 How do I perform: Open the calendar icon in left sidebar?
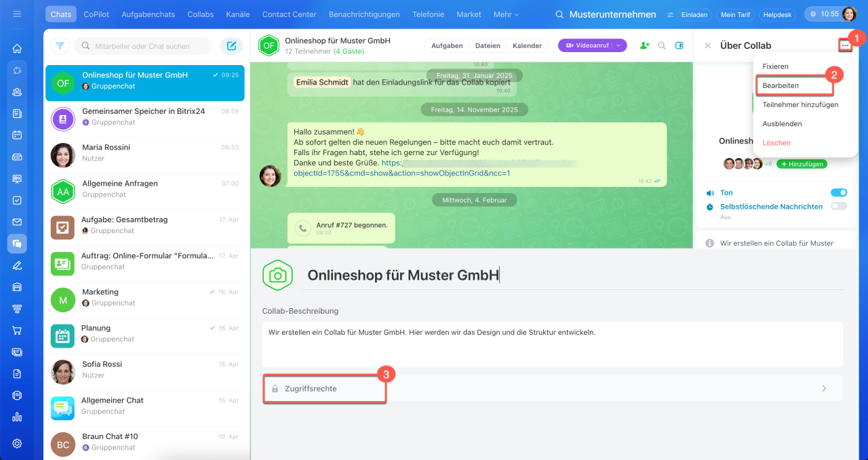(x=17, y=135)
